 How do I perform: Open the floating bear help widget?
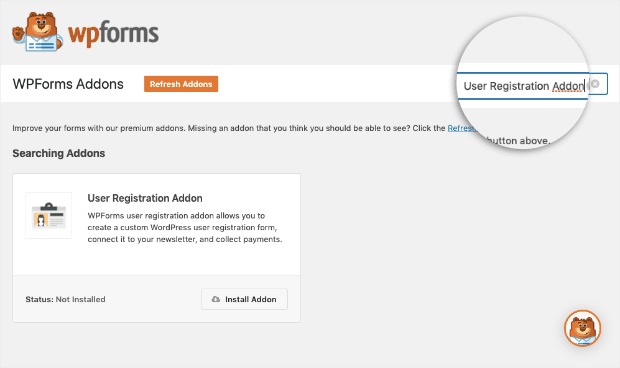click(582, 328)
